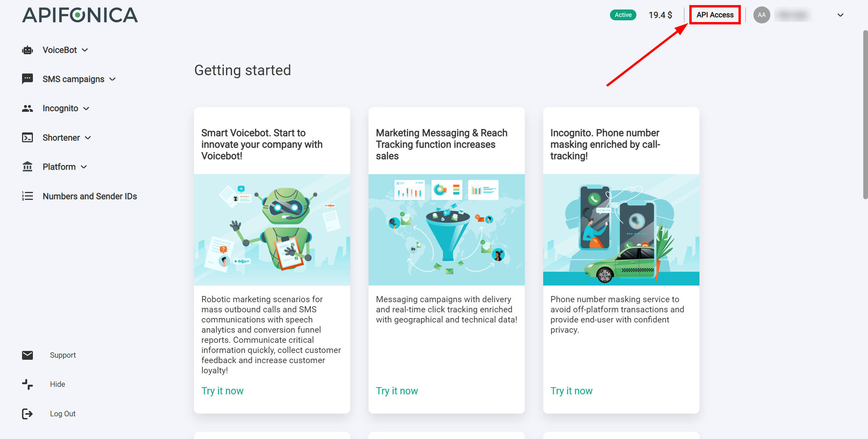
Task: Click the Log Out label
Action: pos(63,414)
